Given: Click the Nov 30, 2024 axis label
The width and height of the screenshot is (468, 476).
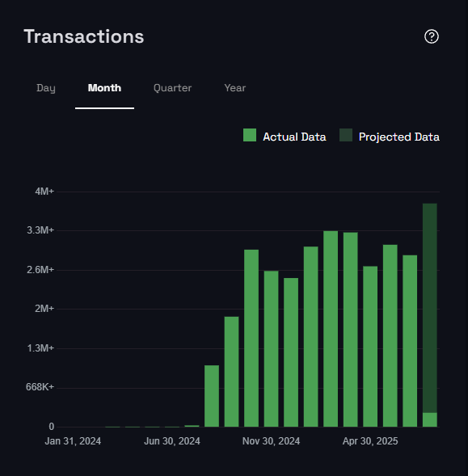Looking at the screenshot, I should point(272,441).
